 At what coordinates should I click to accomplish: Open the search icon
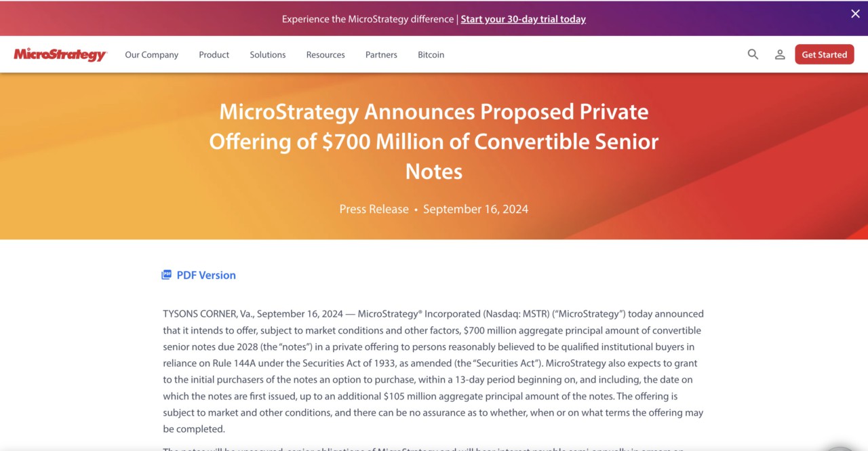753,54
